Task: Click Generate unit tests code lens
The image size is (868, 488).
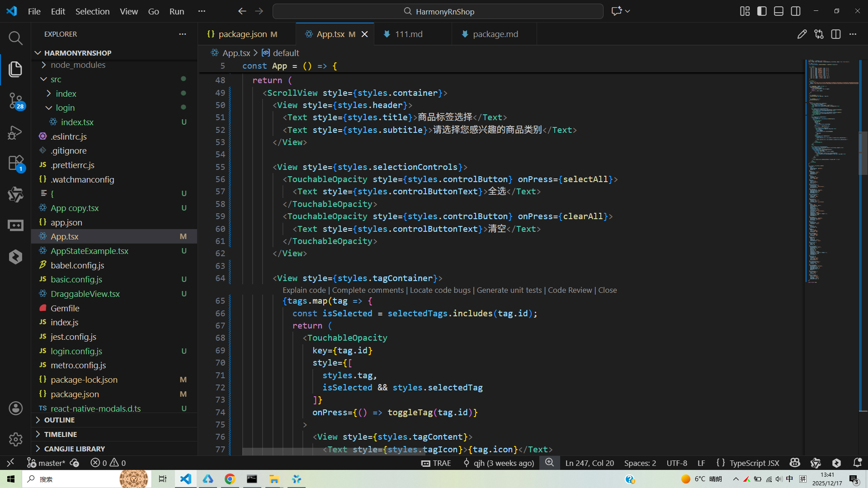Action: [x=509, y=290]
